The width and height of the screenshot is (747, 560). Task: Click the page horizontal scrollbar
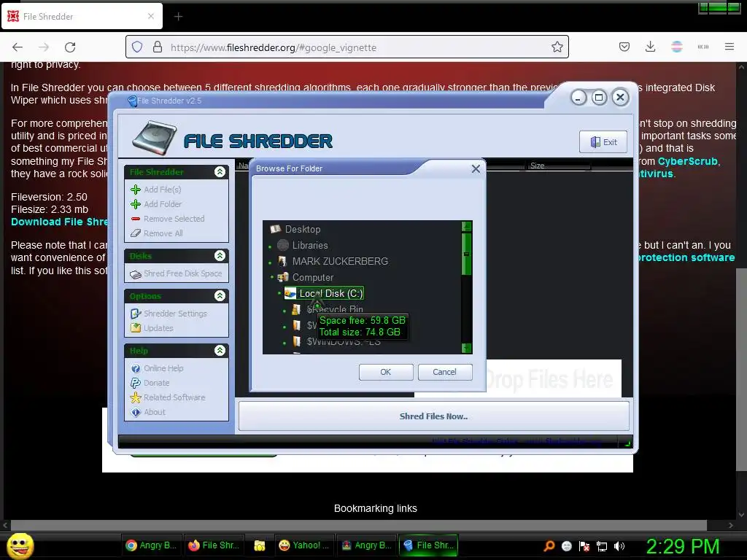[359, 525]
